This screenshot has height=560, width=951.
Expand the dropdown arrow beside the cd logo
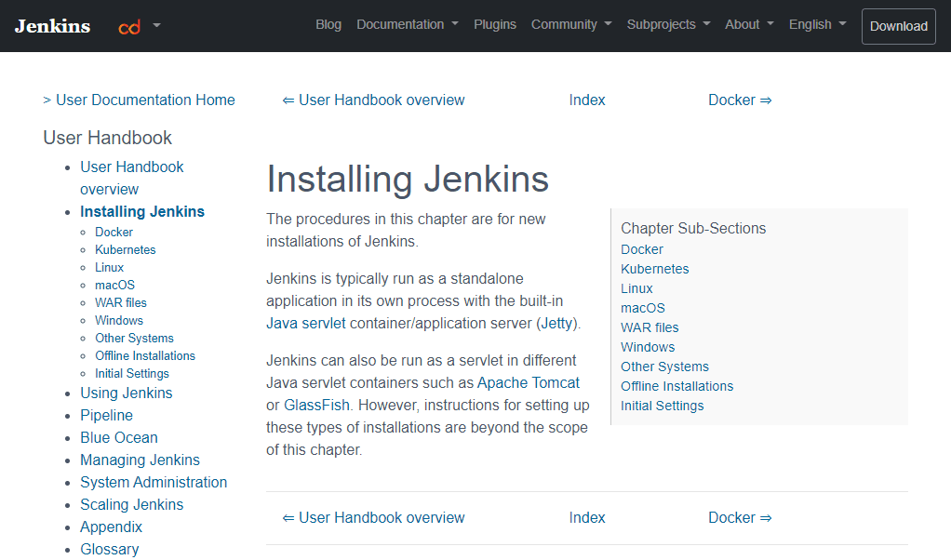click(154, 28)
